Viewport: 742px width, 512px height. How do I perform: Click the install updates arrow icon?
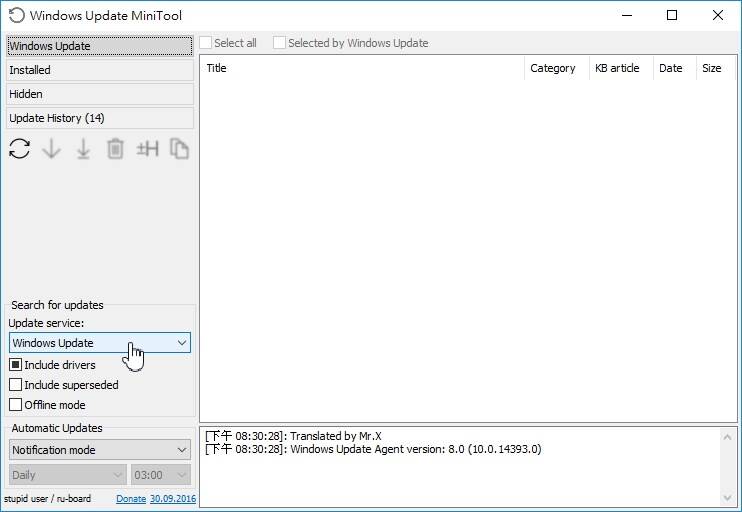coord(83,149)
